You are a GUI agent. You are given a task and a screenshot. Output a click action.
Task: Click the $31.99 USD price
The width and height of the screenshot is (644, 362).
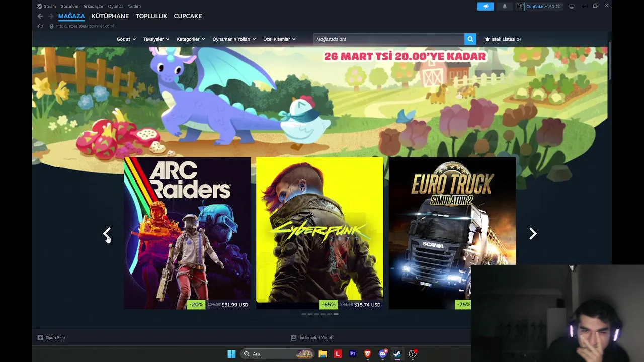pyautogui.click(x=235, y=305)
